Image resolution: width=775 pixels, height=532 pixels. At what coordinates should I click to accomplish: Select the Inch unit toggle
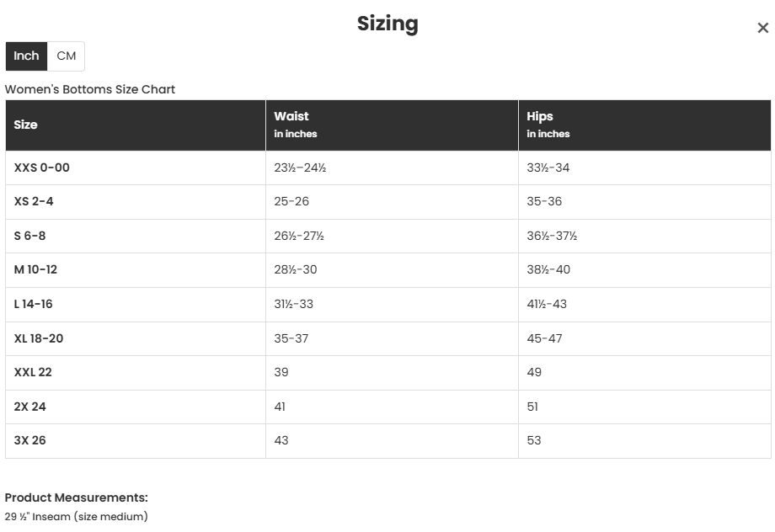(x=26, y=56)
